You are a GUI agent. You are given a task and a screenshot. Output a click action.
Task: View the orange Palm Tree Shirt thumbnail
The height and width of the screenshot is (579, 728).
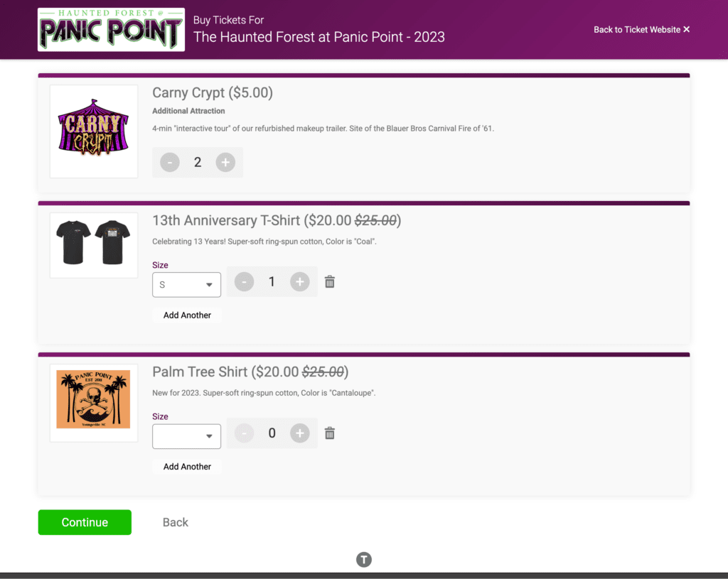click(94, 403)
